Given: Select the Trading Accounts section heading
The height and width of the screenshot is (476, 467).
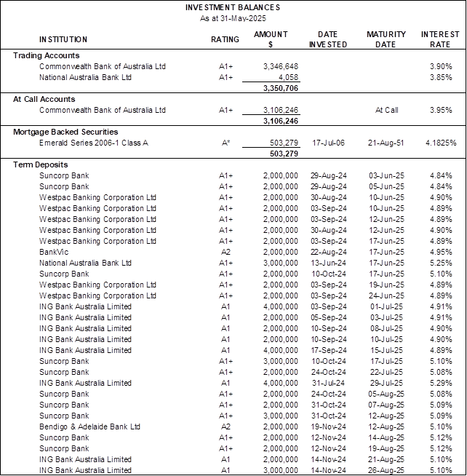Looking at the screenshot, I should coord(47,55).
